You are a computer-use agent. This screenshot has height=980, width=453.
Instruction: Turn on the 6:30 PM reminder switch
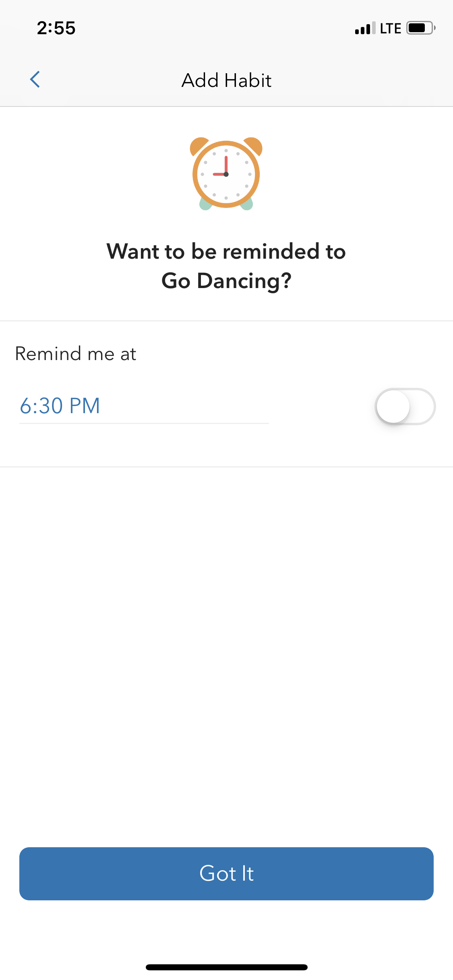pos(405,406)
